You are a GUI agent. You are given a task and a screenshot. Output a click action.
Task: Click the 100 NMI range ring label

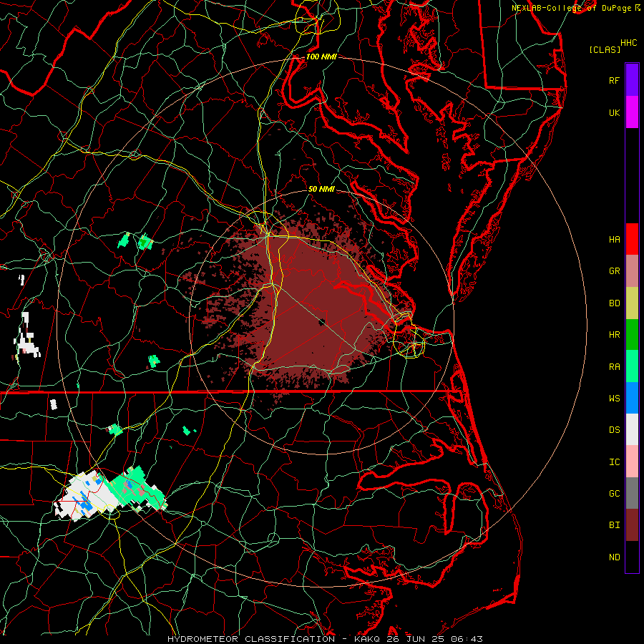pos(321,57)
